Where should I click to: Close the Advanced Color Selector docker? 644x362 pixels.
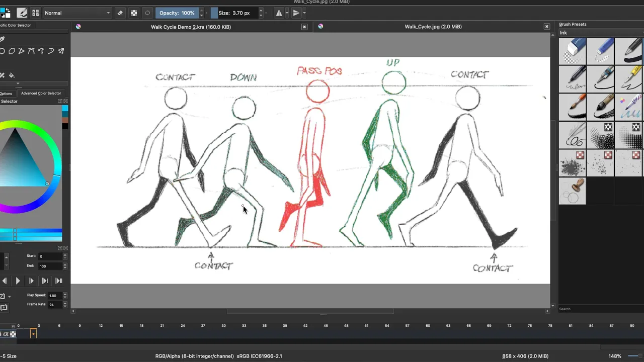(x=65, y=101)
